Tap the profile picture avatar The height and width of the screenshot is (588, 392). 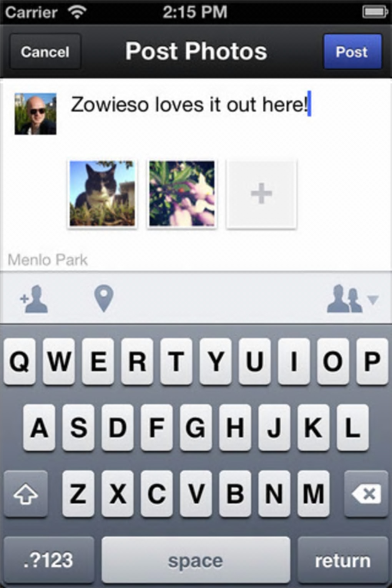pos(35,114)
